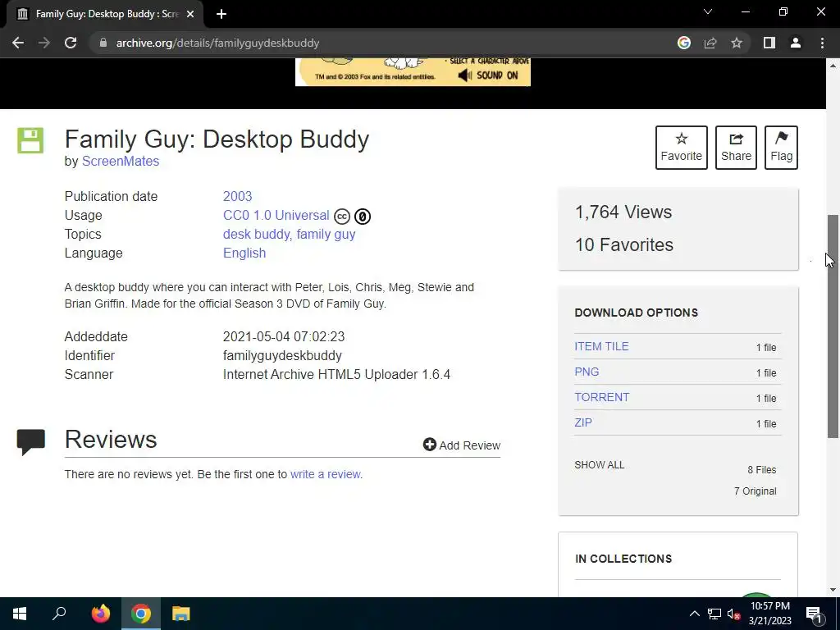
Task: Click the English language link
Action: 244,253
